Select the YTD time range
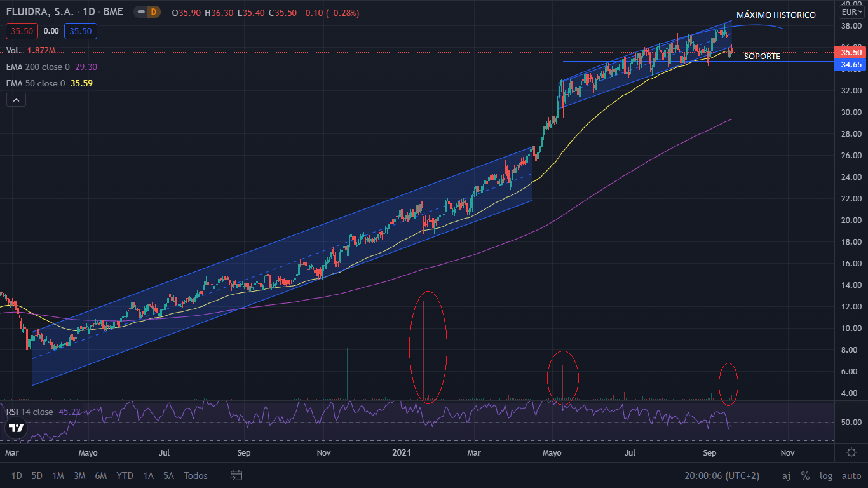Viewport: 868px width, 488px height. point(125,475)
